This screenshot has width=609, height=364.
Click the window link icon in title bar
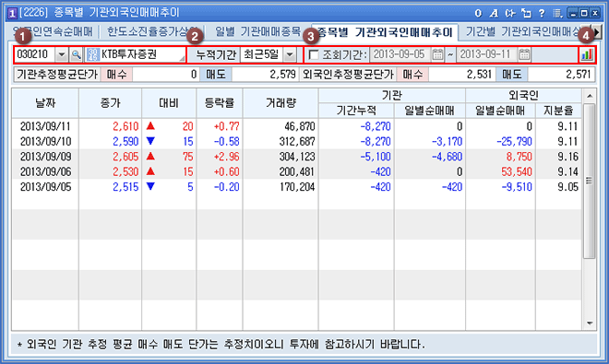(526, 13)
